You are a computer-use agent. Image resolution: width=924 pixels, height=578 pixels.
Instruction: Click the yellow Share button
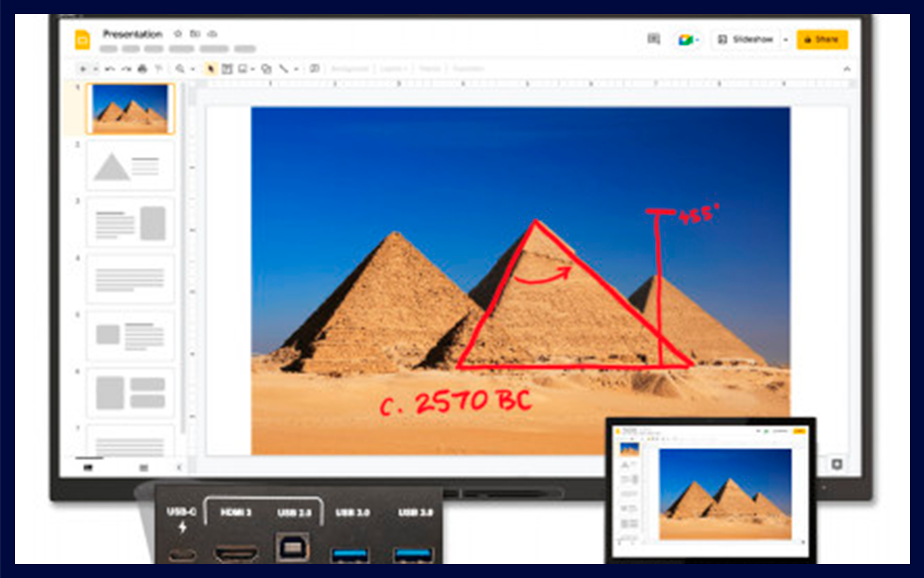coord(822,40)
